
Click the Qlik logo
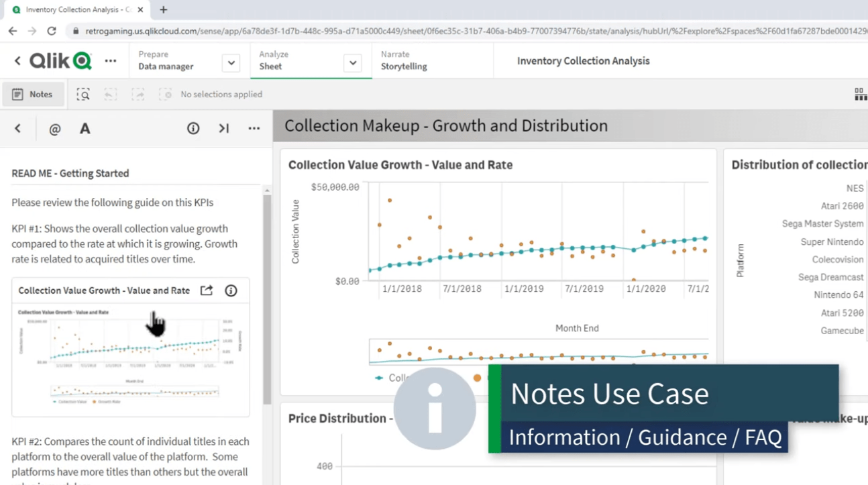coord(60,60)
